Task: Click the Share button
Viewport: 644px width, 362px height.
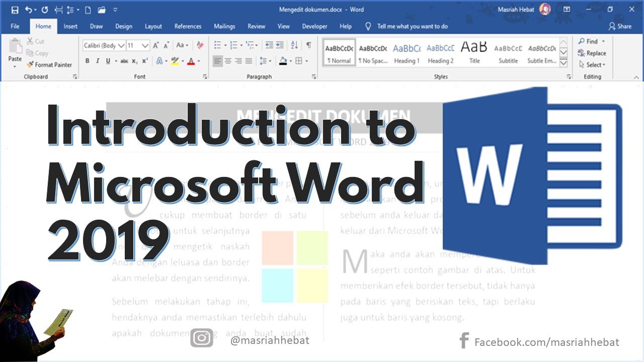Action: 620,26
